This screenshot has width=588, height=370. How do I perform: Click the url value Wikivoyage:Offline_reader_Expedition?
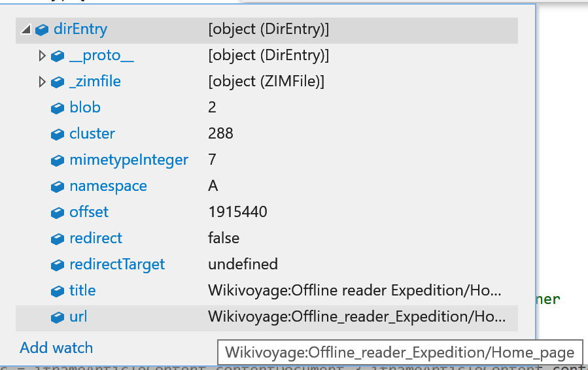356,317
